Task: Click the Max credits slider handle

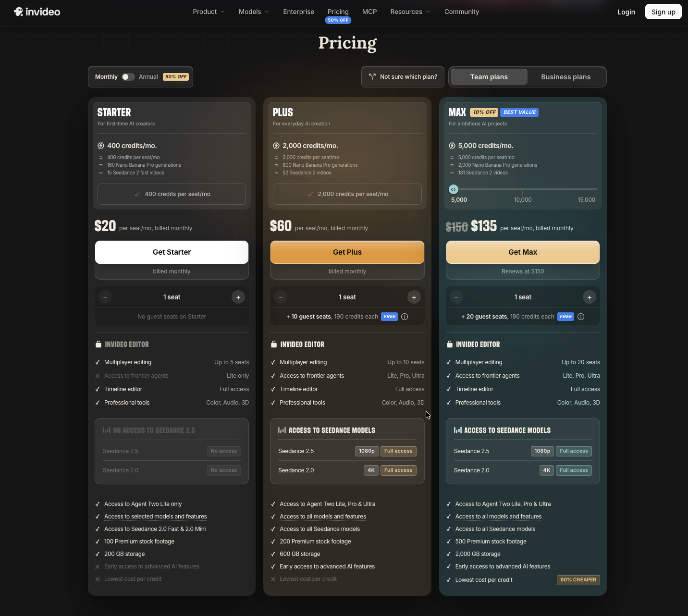Action: [x=453, y=189]
